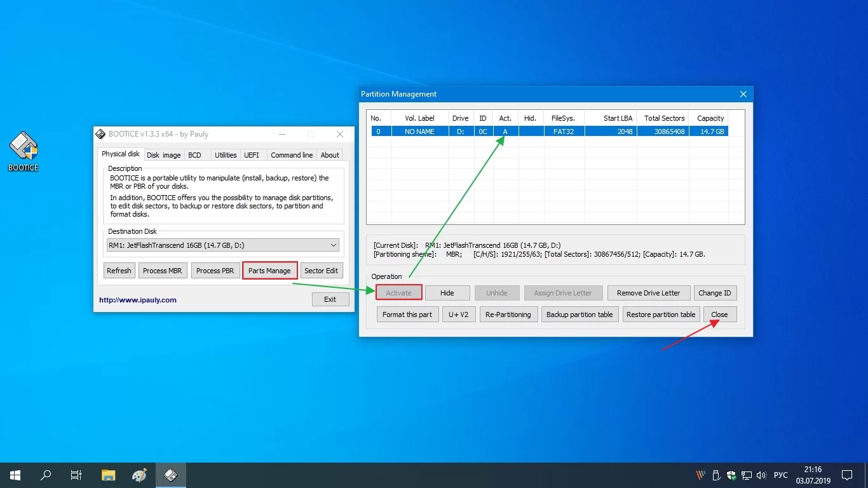Open taskbar search magnifier
This screenshot has height=488, width=868.
click(46, 475)
